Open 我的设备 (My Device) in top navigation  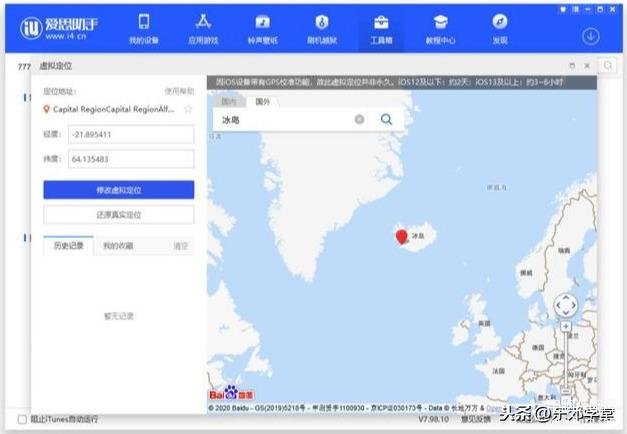coord(144,29)
